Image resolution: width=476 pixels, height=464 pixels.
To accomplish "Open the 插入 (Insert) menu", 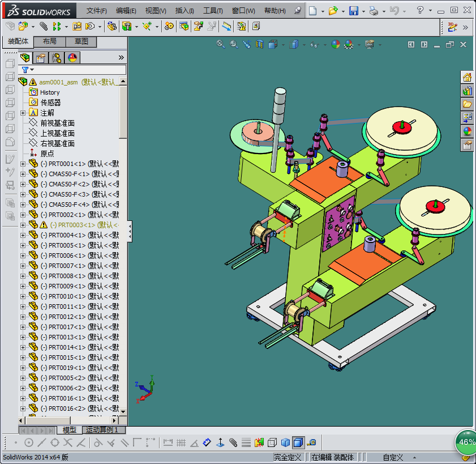I will point(185,11).
